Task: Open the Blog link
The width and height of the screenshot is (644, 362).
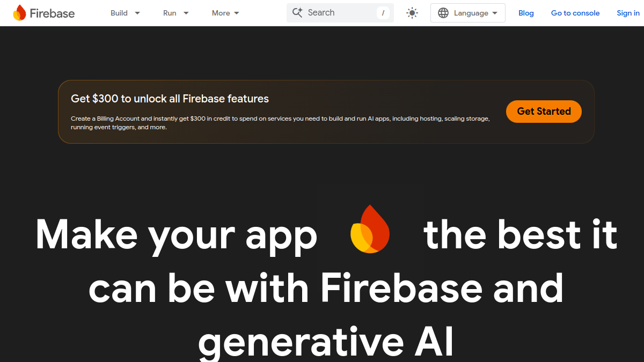Action: click(526, 13)
